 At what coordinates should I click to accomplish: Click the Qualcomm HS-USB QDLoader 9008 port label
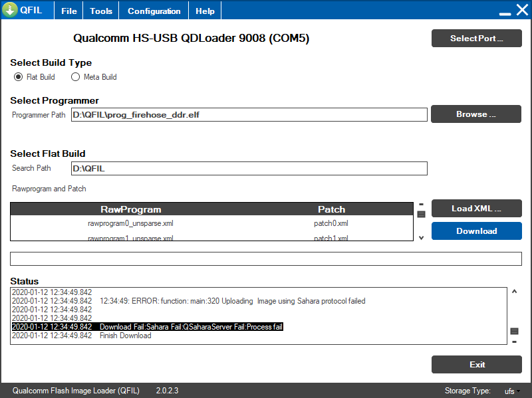(x=191, y=38)
